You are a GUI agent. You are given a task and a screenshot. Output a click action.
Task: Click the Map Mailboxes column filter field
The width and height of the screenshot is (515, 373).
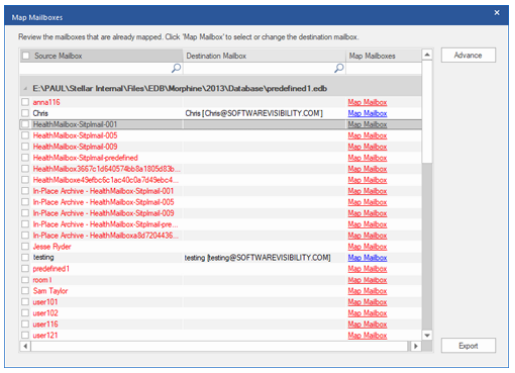coord(383,68)
